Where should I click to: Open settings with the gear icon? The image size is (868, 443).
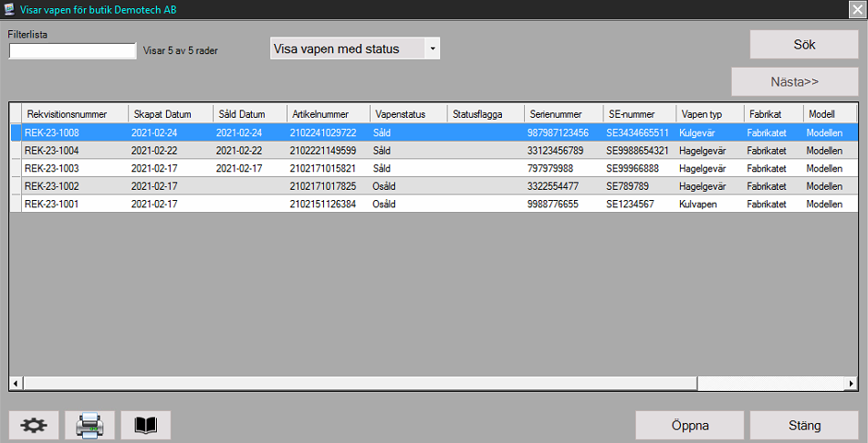click(34, 425)
